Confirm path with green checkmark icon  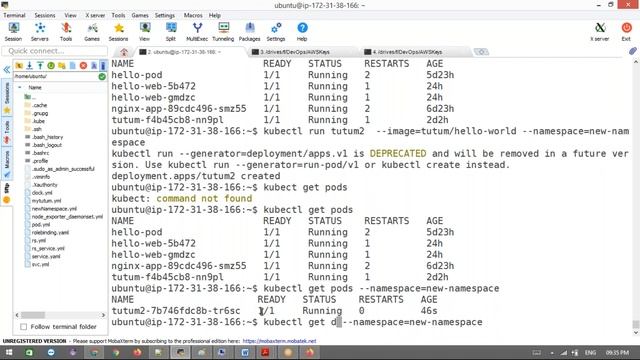coord(102,76)
